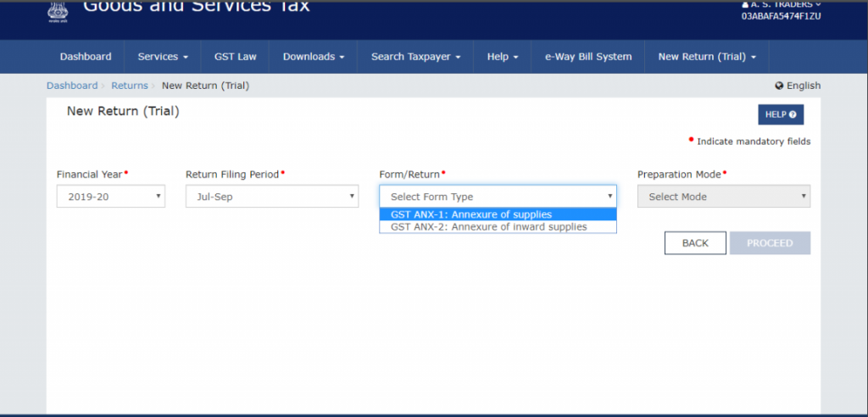This screenshot has height=417, width=868.
Task: Click the PROCEED button
Action: [770, 243]
